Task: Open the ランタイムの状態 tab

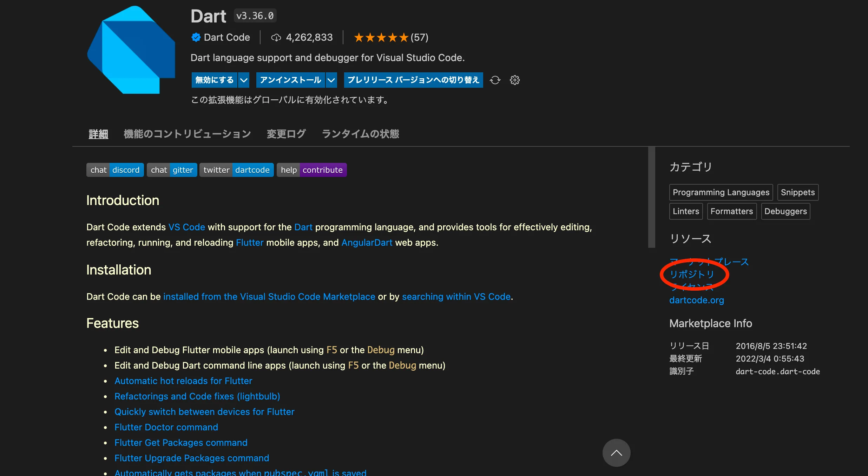Action: tap(360, 134)
